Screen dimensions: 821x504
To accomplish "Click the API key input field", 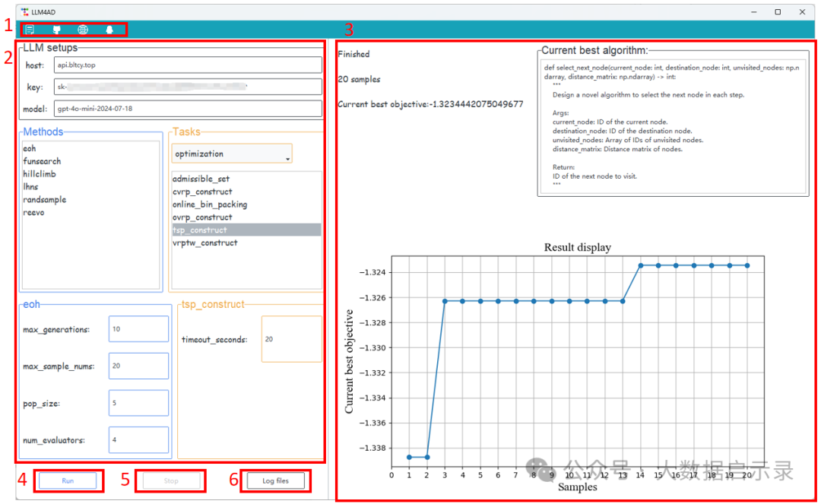I will 188,87.
